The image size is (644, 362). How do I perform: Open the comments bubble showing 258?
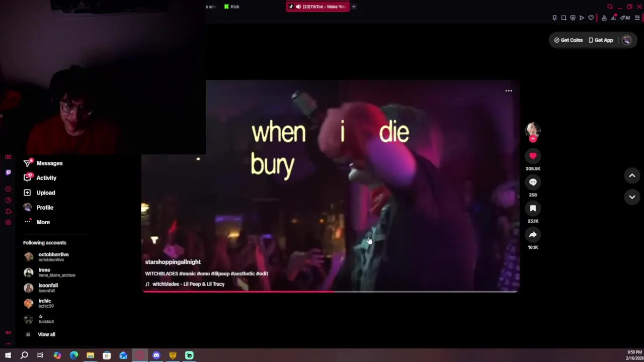coord(533,182)
